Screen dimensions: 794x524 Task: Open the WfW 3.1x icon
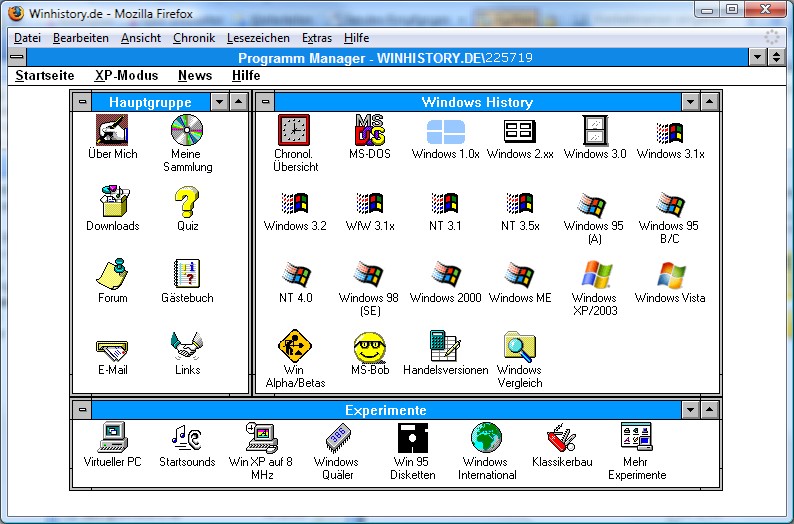point(370,204)
